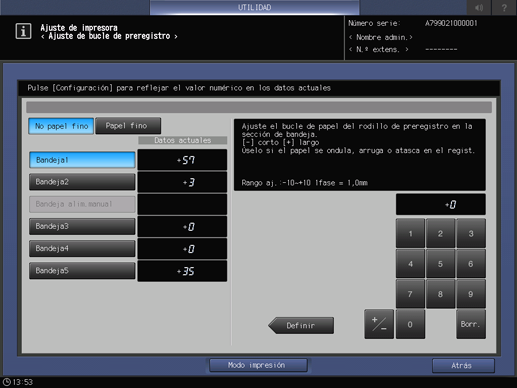Click the Ajuste de bucle de preregistro title
The width and height of the screenshot is (517, 388).
(x=109, y=36)
